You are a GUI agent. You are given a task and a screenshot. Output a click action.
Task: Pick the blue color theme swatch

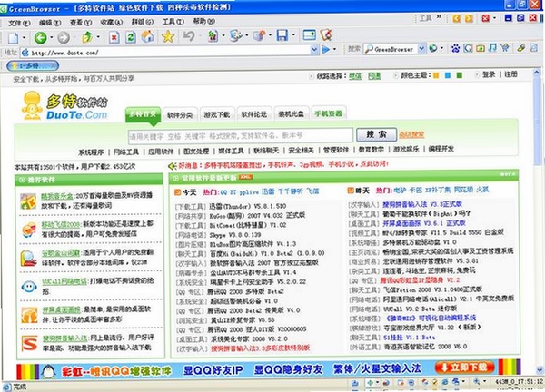pos(447,75)
